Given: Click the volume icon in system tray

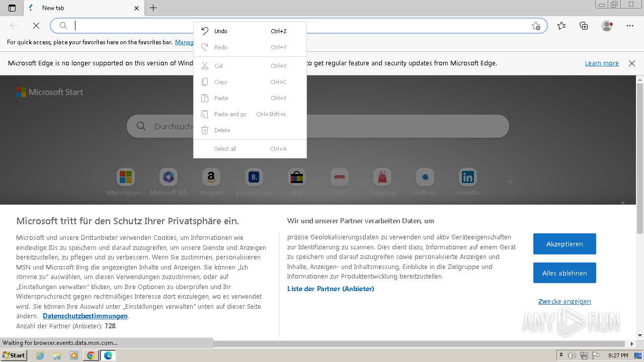Looking at the screenshot, I should point(572,355).
